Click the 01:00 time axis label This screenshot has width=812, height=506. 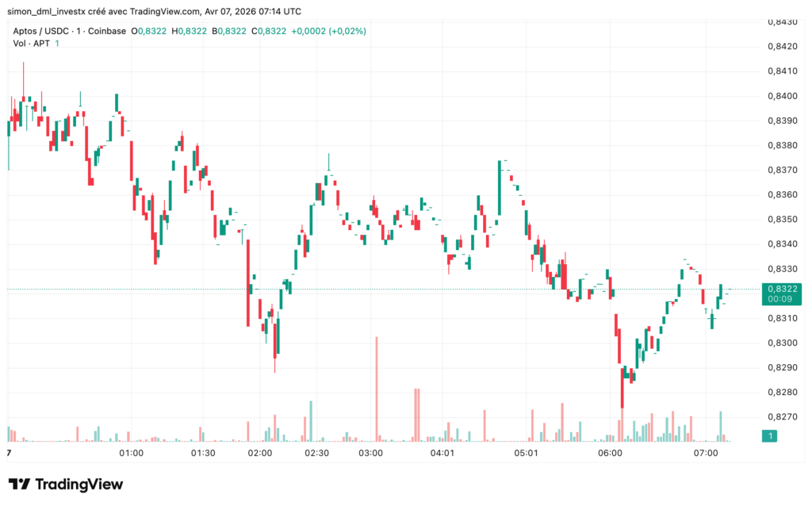point(132,454)
